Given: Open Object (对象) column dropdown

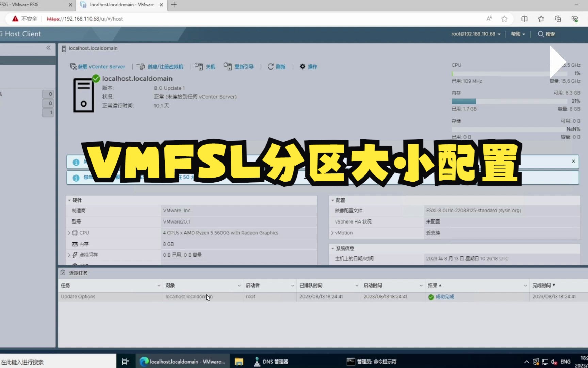Looking at the screenshot, I should pyautogui.click(x=239, y=286).
